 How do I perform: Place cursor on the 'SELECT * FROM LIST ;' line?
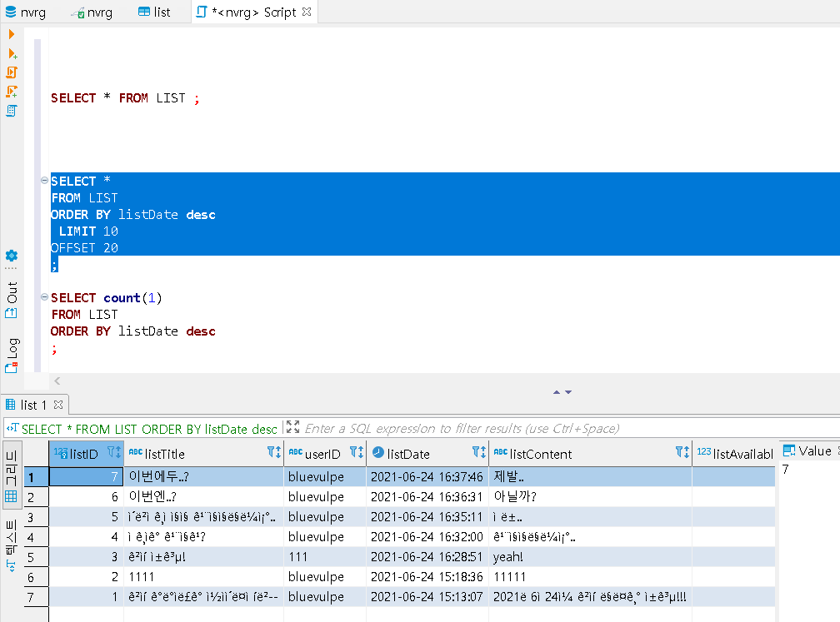coord(125,98)
